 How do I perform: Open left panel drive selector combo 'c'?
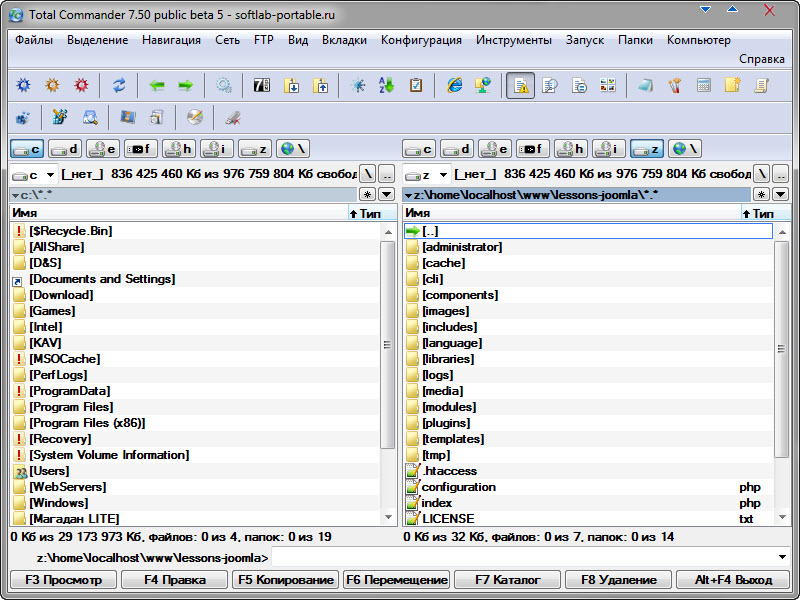tap(34, 174)
